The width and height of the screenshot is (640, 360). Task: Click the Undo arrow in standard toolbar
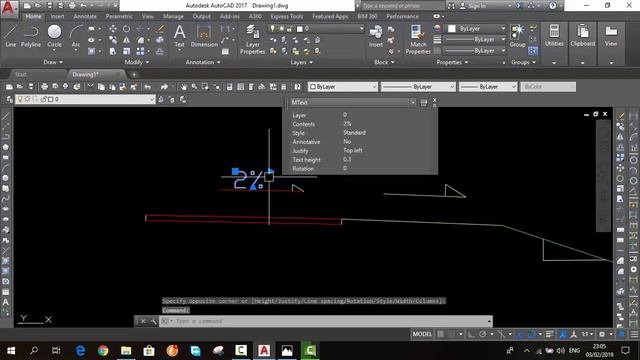point(148,87)
